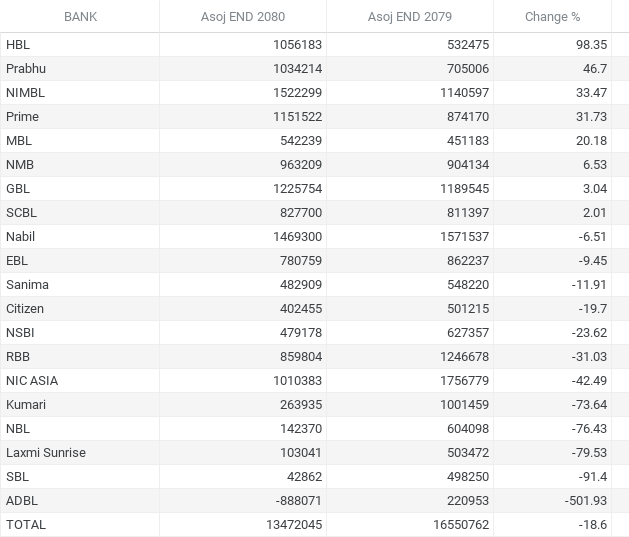
Task: Sort by Asoj END 2079 column header
Action: click(410, 17)
